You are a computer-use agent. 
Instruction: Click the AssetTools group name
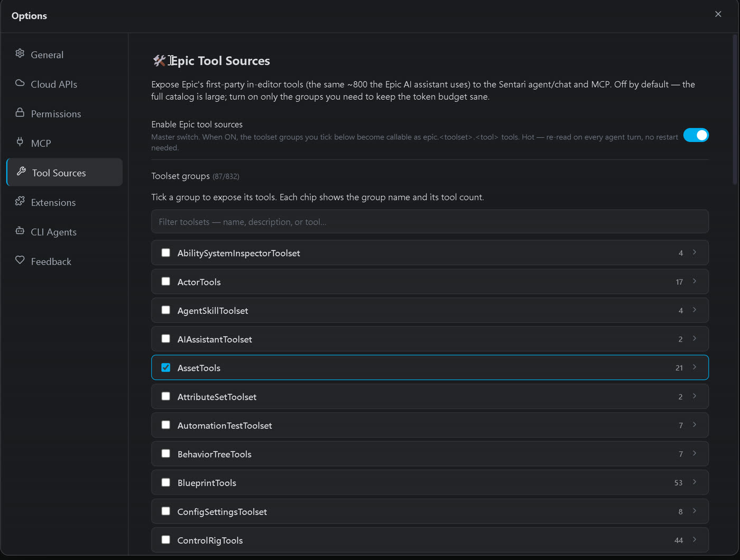[x=199, y=368]
